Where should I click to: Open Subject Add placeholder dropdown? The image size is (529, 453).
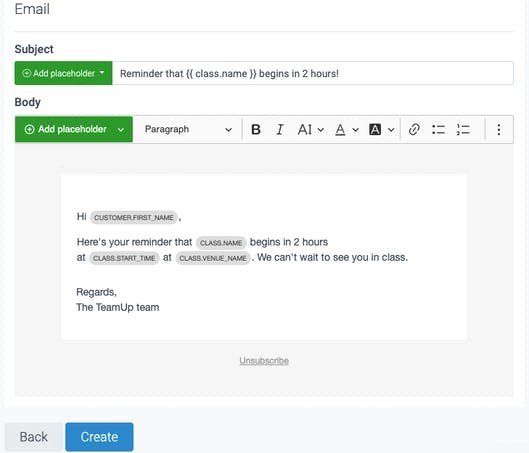pyautogui.click(x=63, y=73)
